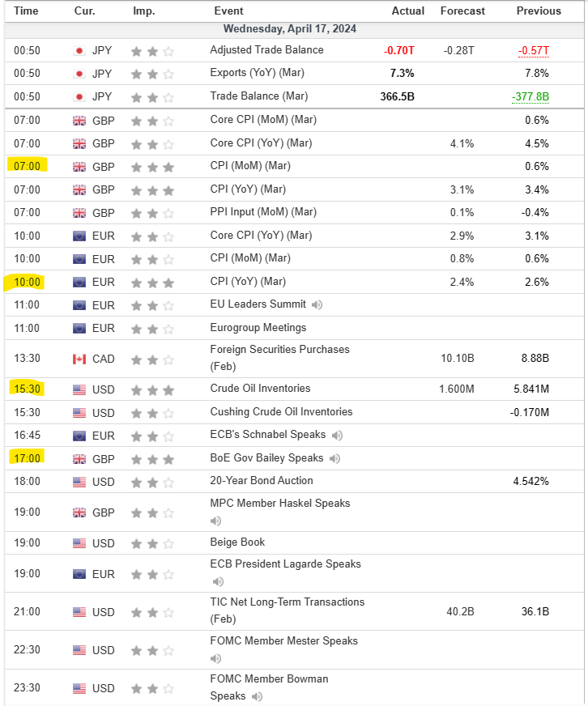
Task: Click speaker icon under MPC Member Haskel Speaks
Action: [x=216, y=521]
